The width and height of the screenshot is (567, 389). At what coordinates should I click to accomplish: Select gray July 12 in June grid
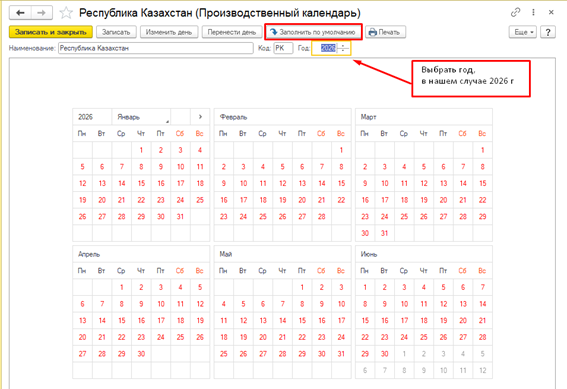(482, 371)
